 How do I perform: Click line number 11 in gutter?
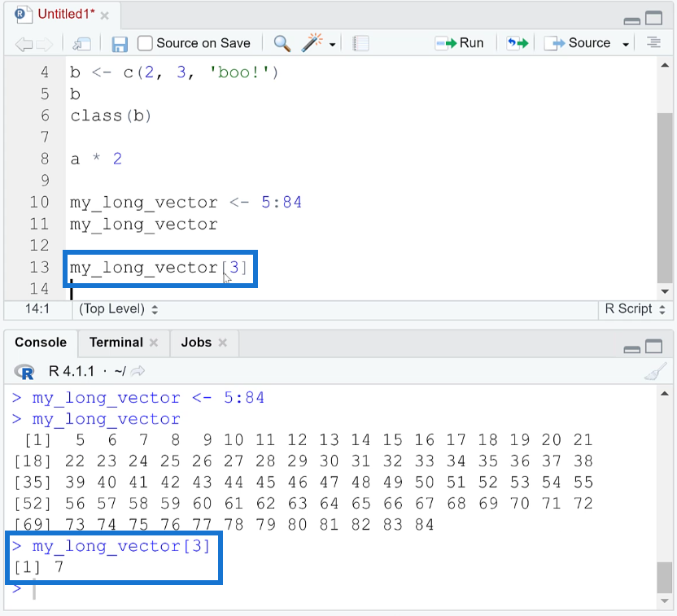39,224
